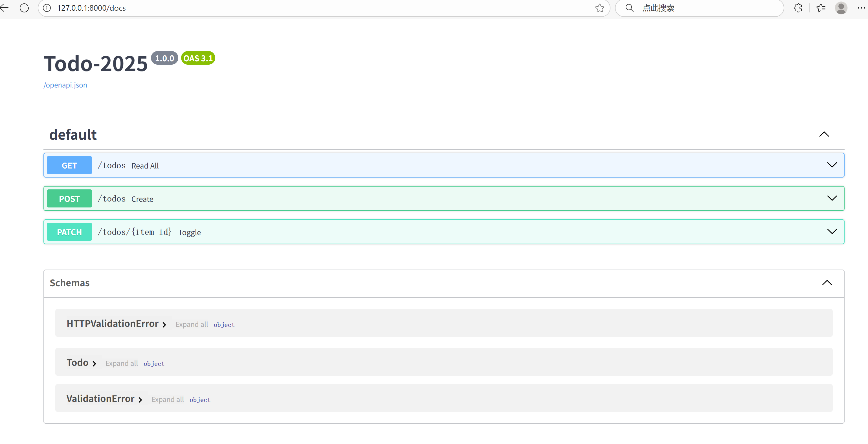Image resolution: width=868 pixels, height=444 pixels.
Task: Bookmark page with star icon
Action: pos(599,8)
